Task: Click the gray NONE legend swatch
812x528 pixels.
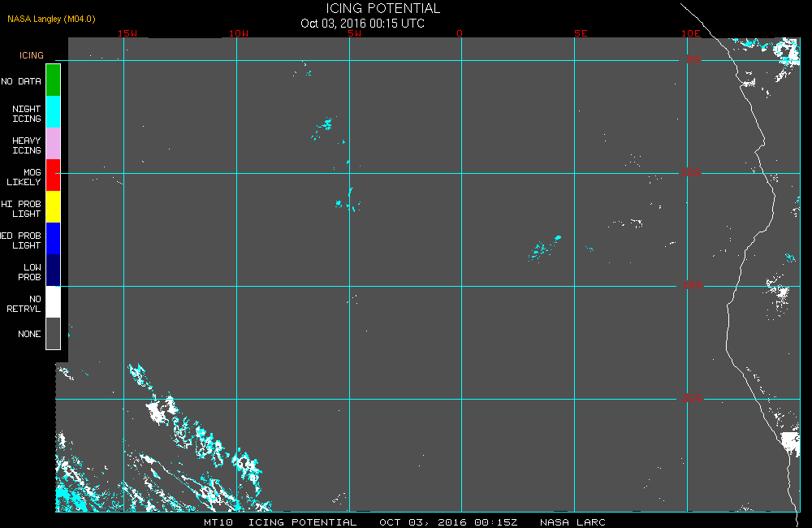Action: tap(54, 333)
